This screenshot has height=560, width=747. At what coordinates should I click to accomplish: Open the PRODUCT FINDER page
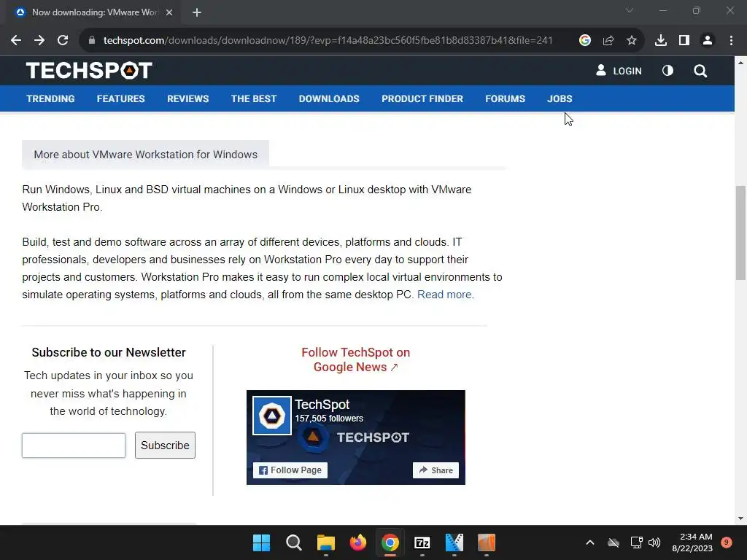coord(422,98)
